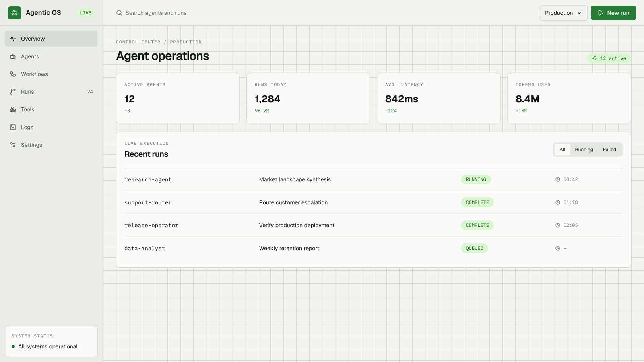
Task: Start a New run
Action: 613,13
